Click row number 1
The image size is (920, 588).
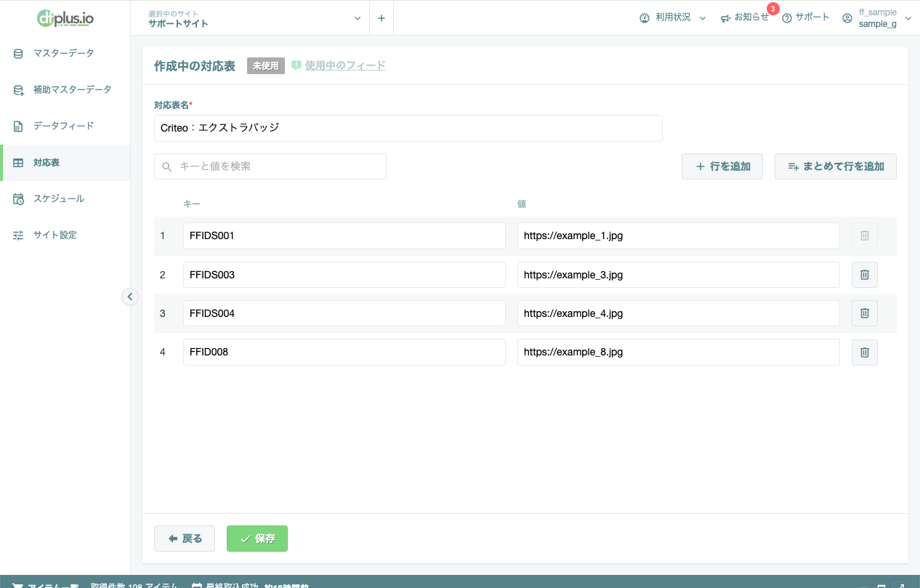point(163,235)
